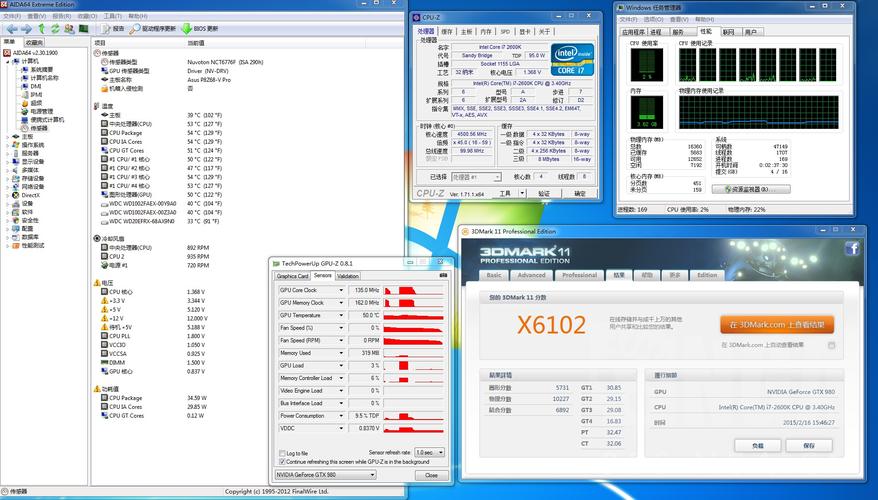Enable the Log to file checkbox
This screenshot has width=878, height=500.
point(282,453)
